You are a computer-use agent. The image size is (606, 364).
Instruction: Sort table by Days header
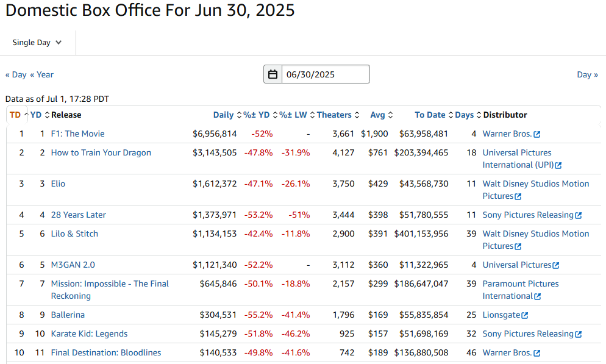(464, 115)
